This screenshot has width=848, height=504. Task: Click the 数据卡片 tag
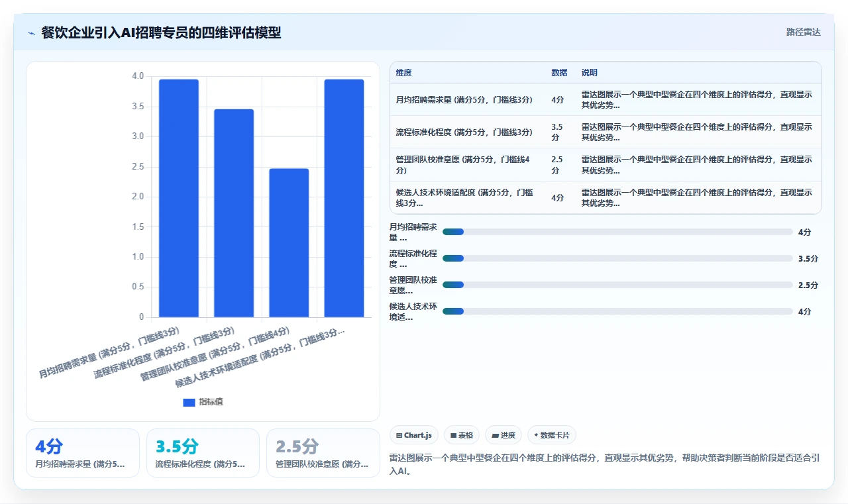tap(552, 435)
